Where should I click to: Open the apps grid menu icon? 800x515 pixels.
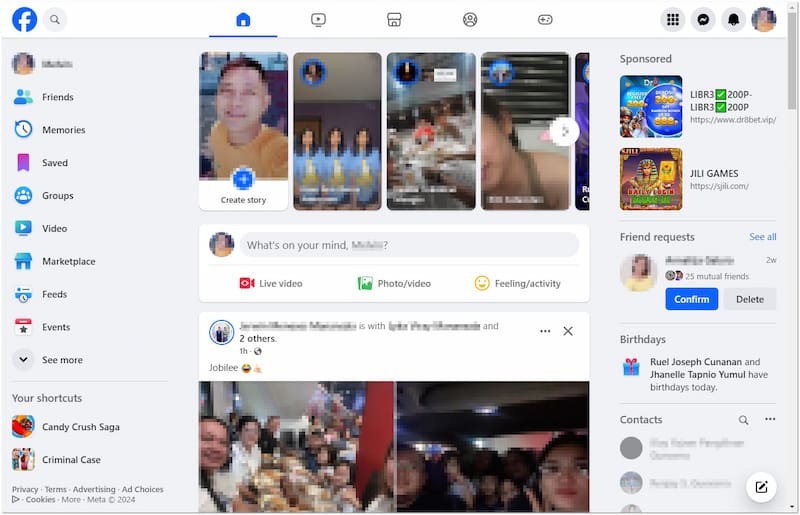pyautogui.click(x=673, y=19)
